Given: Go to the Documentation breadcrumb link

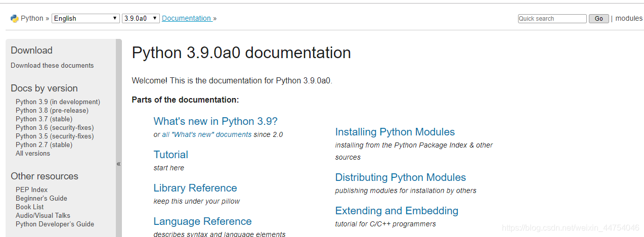Looking at the screenshot, I should pyautogui.click(x=186, y=18).
